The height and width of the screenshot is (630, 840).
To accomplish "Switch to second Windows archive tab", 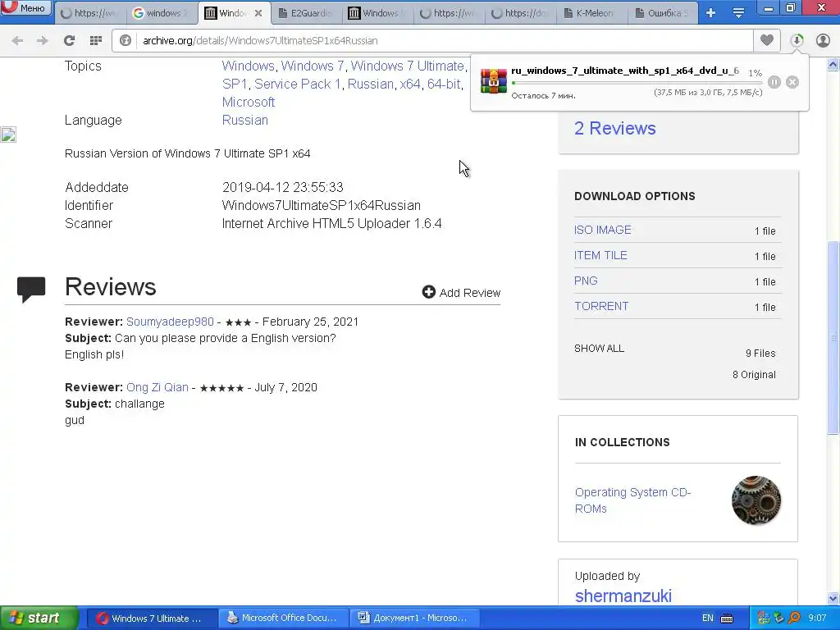I will [377, 13].
